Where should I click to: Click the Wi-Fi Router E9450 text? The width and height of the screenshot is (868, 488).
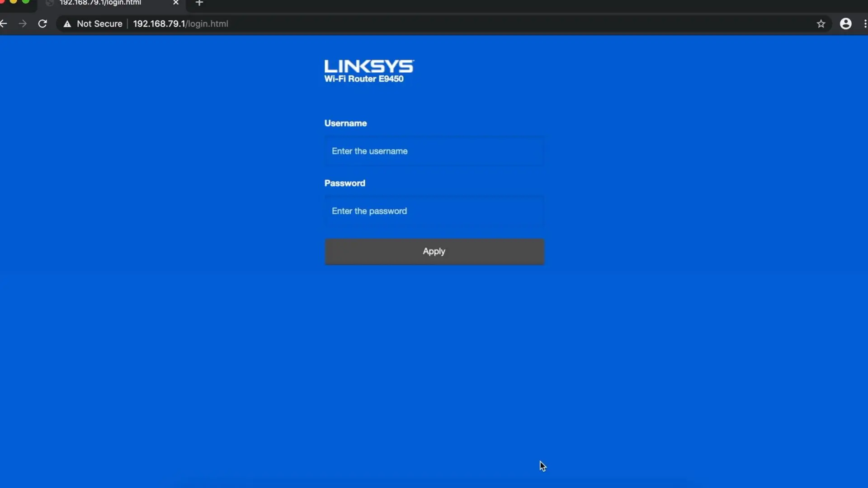364,79
